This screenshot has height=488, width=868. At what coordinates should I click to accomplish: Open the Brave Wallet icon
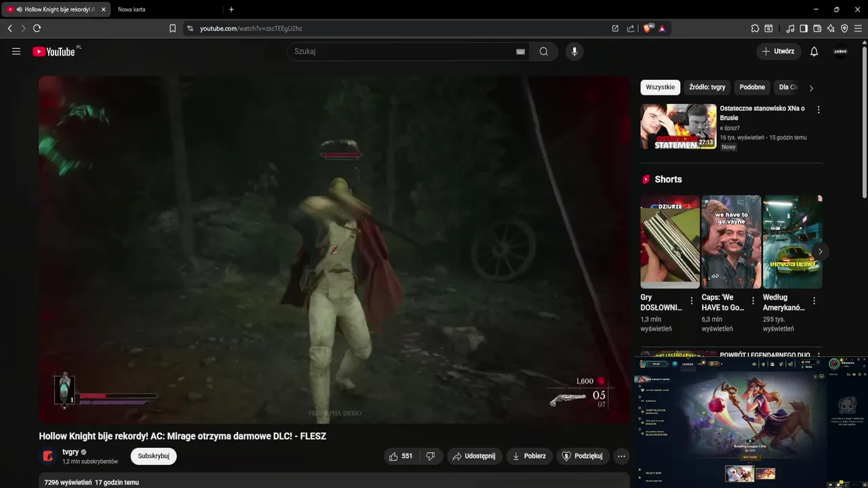(817, 28)
